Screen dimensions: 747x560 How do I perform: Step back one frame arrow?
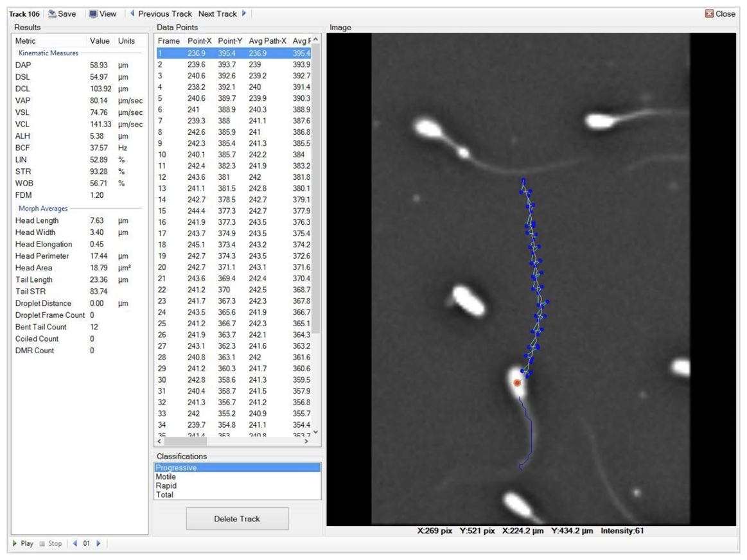75,543
